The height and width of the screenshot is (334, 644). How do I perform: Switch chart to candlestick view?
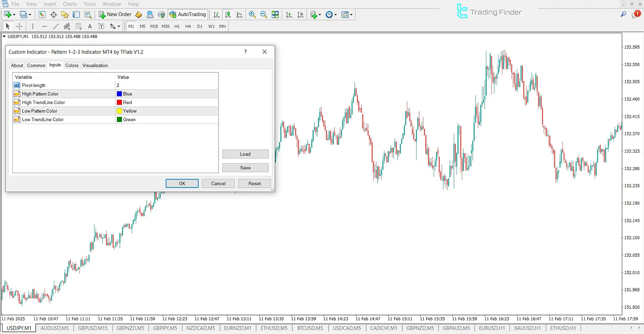(228, 14)
